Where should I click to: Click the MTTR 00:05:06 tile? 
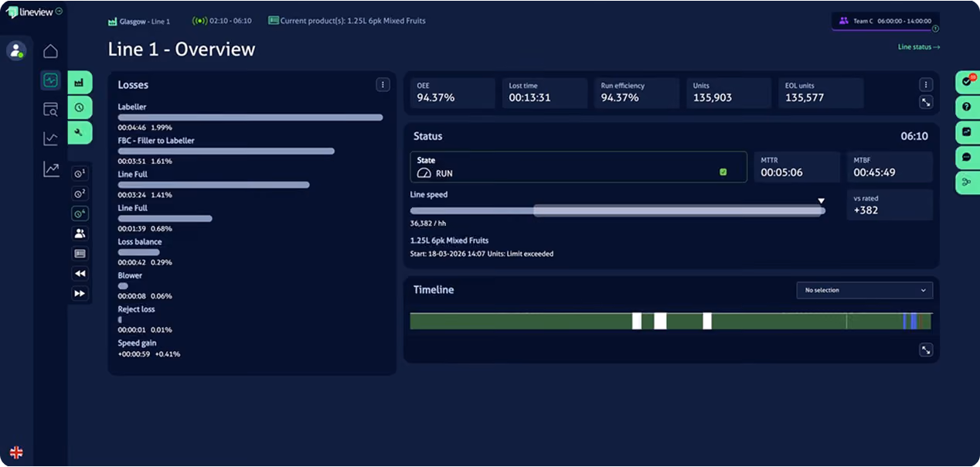click(797, 167)
